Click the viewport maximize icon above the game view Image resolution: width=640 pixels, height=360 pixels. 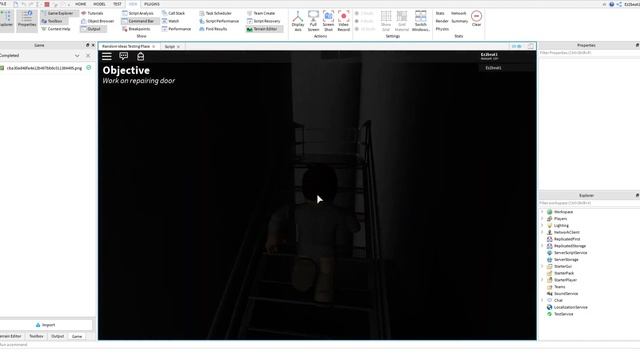(531, 46)
